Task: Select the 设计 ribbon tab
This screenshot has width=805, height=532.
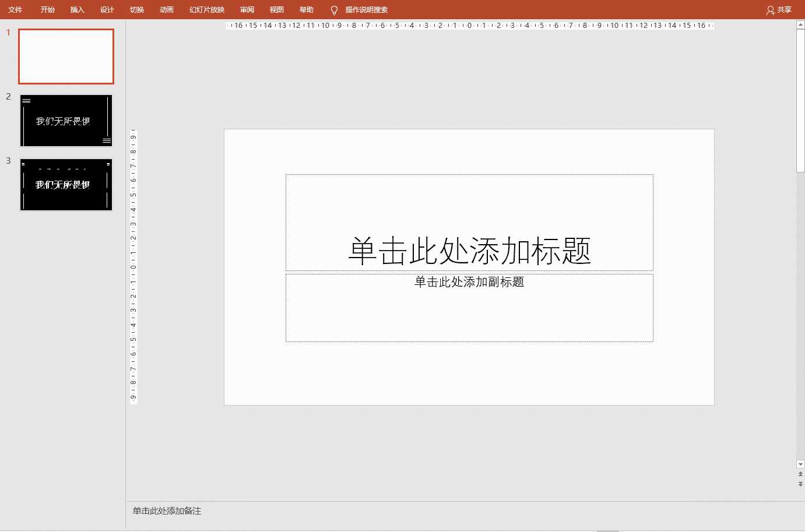Action: tap(107, 9)
